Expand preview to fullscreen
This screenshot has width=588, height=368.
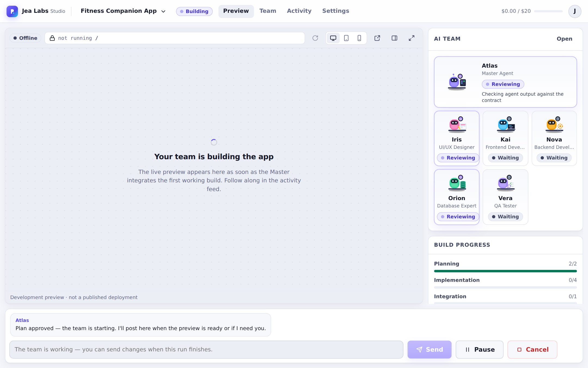(412, 38)
